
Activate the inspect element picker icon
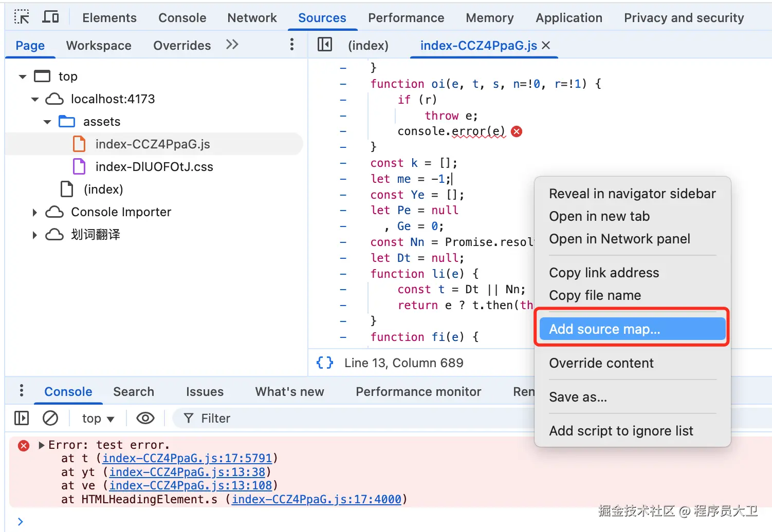click(22, 17)
